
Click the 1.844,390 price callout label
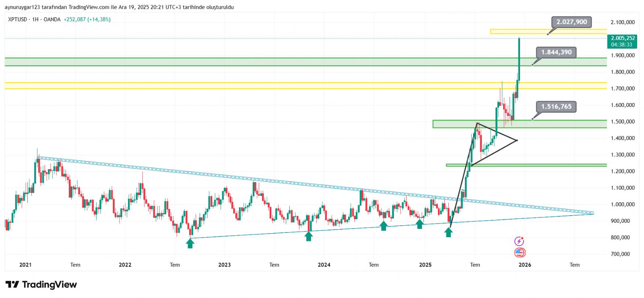tap(556, 52)
